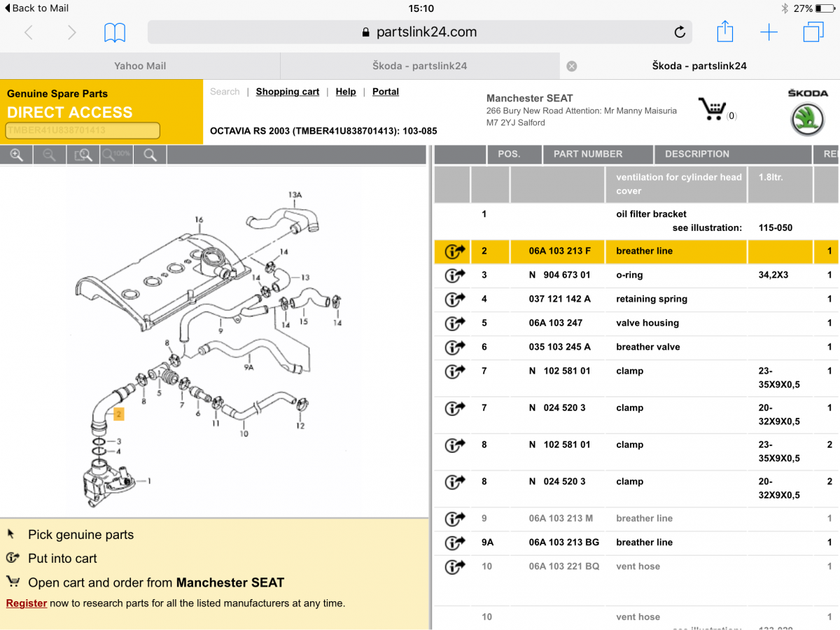Reset diagram zoom to 100%
The height and width of the screenshot is (630, 840).
point(116,155)
